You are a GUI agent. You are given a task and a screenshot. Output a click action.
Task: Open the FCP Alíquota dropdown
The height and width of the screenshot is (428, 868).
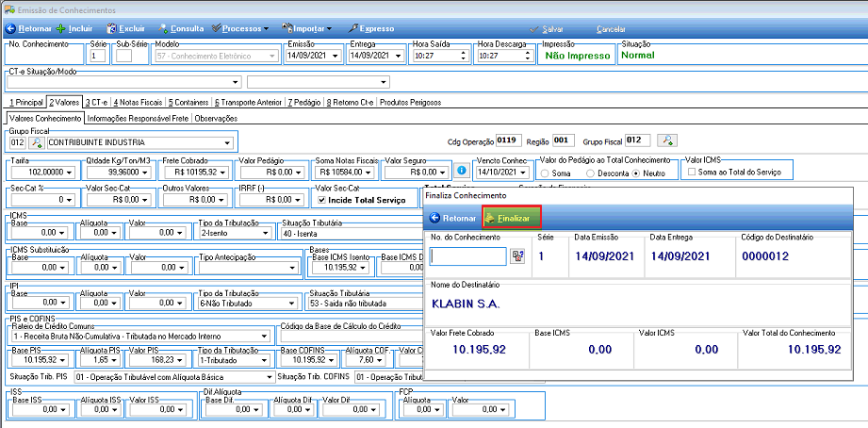coord(438,410)
